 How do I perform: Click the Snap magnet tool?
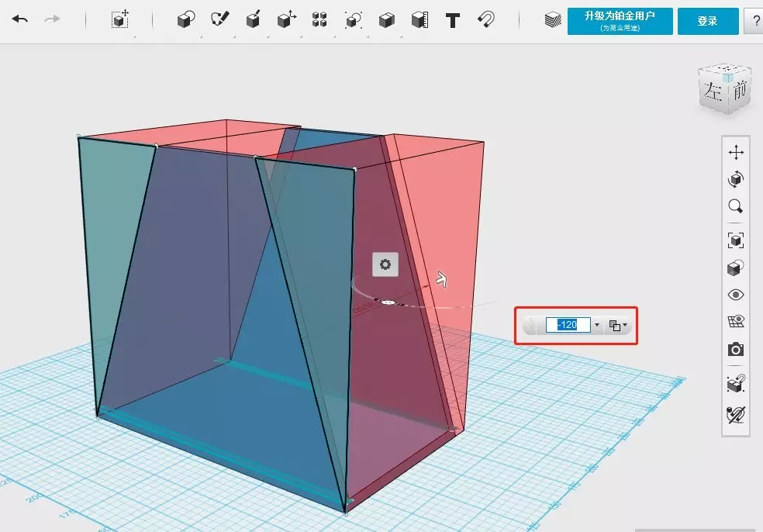point(486,20)
